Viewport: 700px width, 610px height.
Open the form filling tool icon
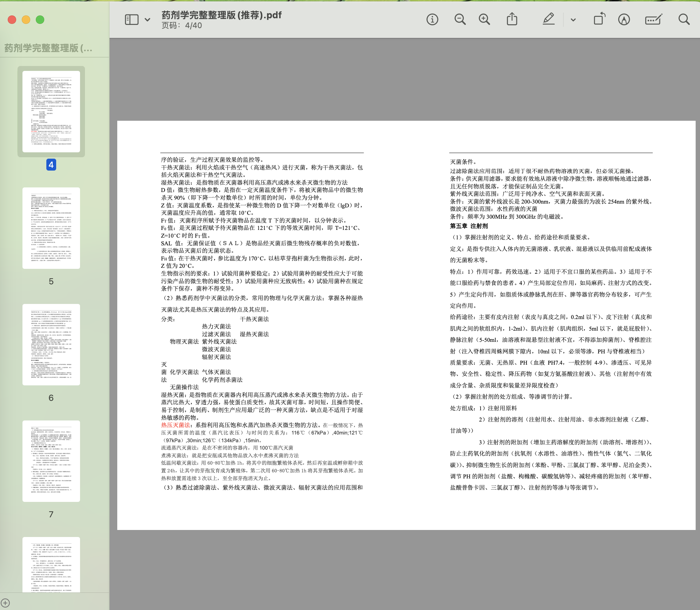tap(653, 19)
